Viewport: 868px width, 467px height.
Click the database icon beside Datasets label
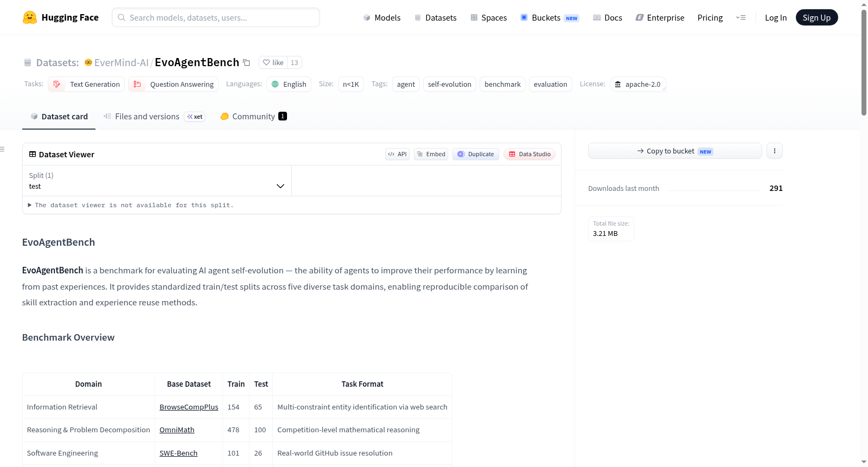pos(28,62)
